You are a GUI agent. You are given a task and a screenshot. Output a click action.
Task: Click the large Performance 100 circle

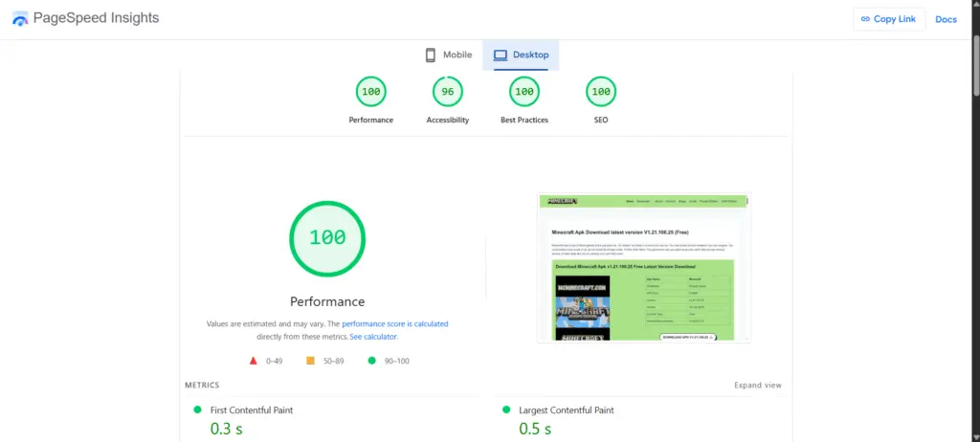pos(327,238)
